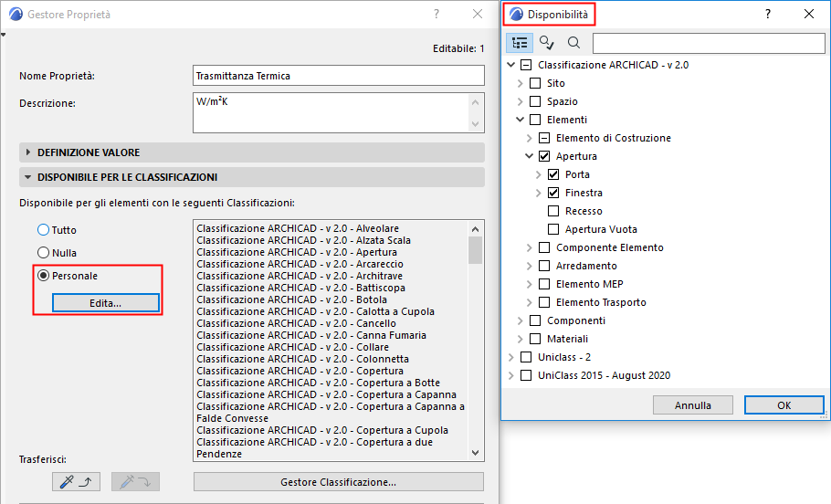Expand the Sito tree node
Screen dimensions: 831x504
coord(520,83)
